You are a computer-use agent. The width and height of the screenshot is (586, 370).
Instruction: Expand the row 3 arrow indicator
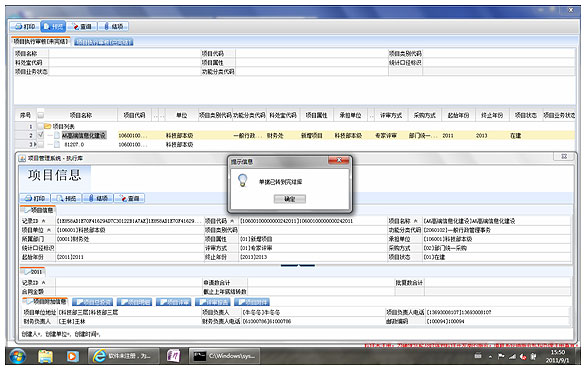click(x=35, y=144)
